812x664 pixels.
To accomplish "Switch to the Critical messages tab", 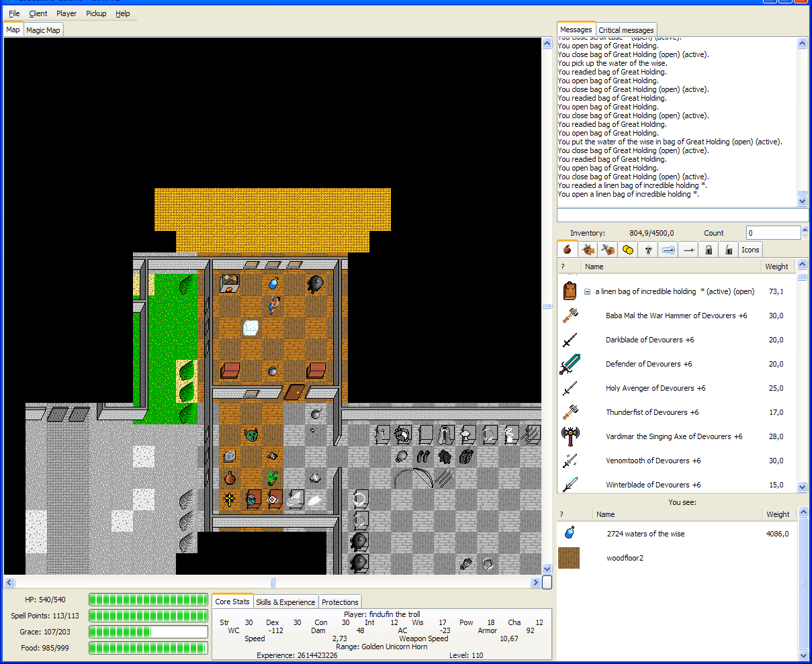I will tap(626, 30).
